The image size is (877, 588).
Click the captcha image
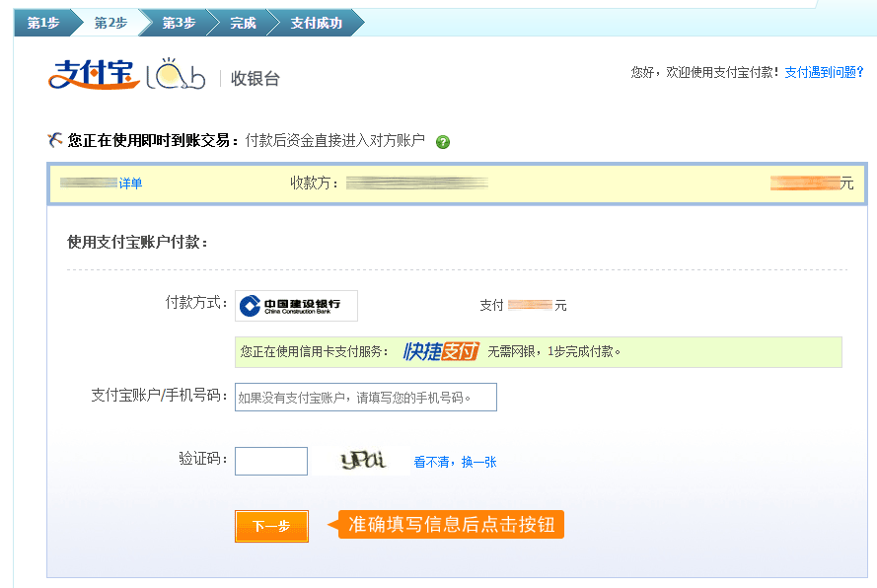364,461
